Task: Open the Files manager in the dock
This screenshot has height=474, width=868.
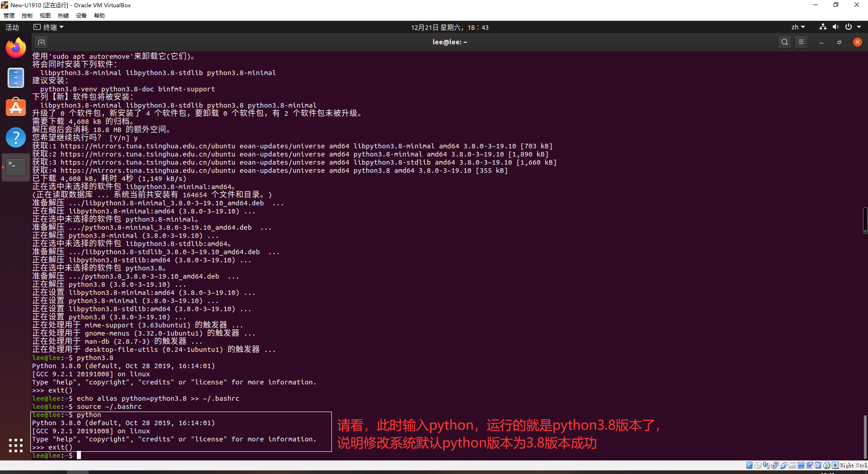Action: pos(16,78)
